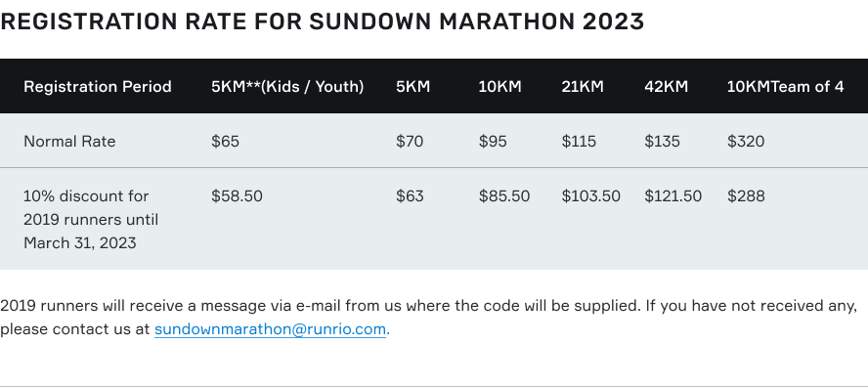Click the 42KM column header
This screenshot has height=387, width=868.
click(x=666, y=87)
